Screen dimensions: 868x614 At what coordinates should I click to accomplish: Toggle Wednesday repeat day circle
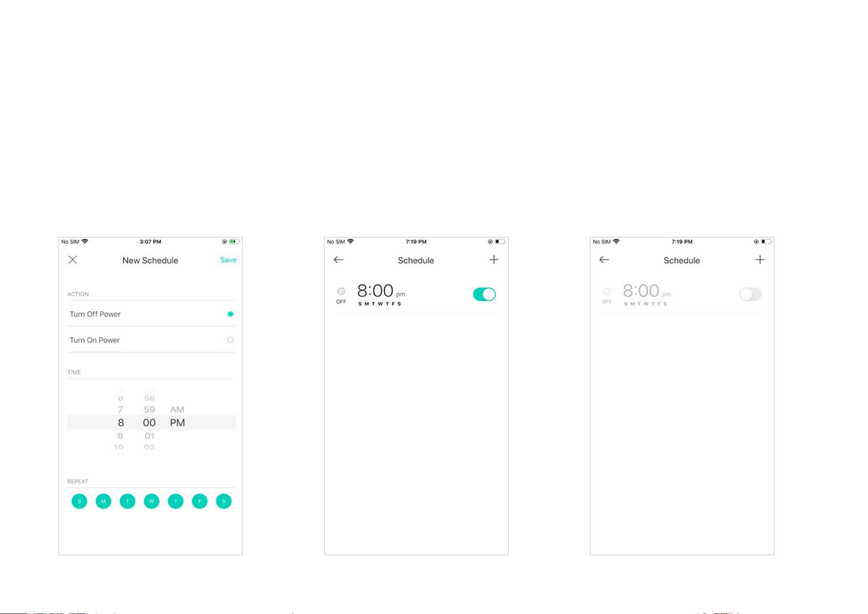pyautogui.click(x=152, y=501)
